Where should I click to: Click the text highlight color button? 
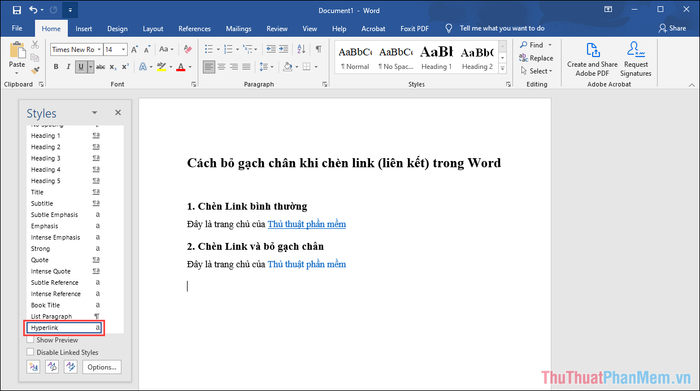click(162, 67)
